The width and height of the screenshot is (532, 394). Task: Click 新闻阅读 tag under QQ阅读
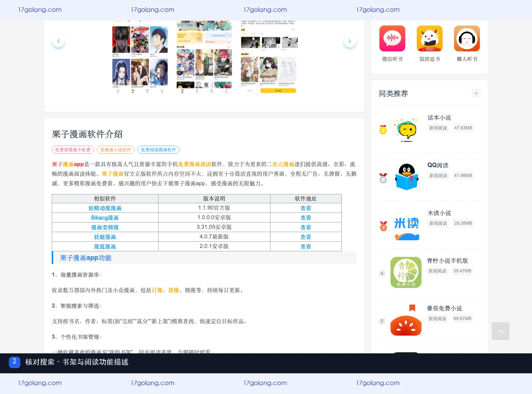pyautogui.click(x=438, y=176)
